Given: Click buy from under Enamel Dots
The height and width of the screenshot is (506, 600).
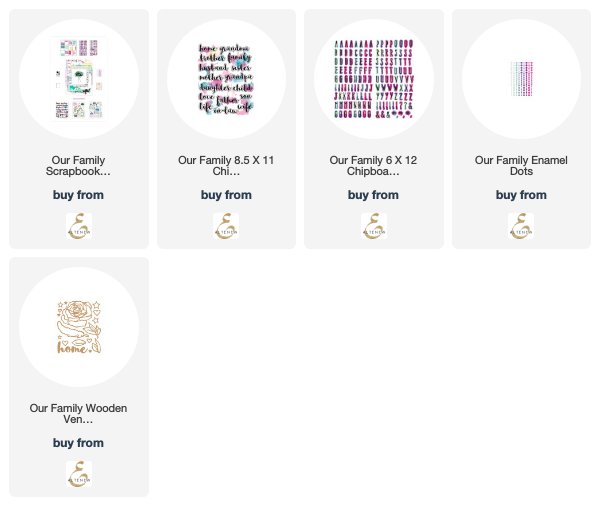Looking at the screenshot, I should 521,195.
